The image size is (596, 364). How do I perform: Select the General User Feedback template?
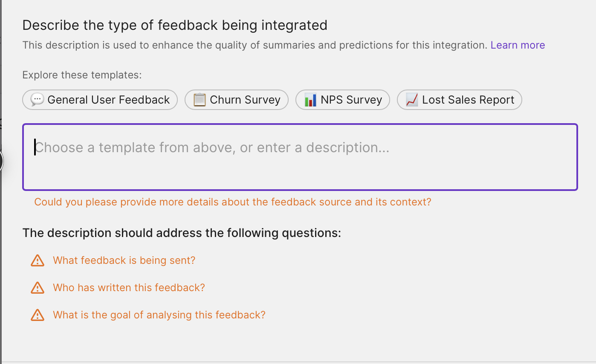tap(100, 100)
